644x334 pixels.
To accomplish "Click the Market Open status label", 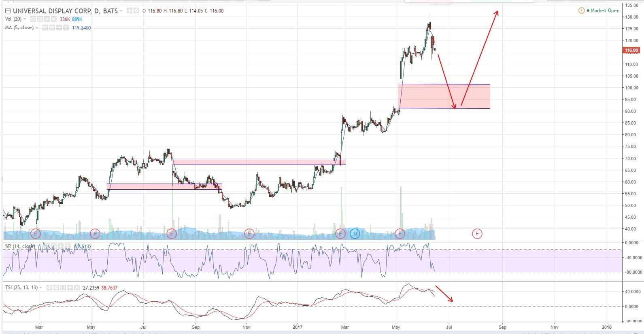I will pyautogui.click(x=605, y=11).
